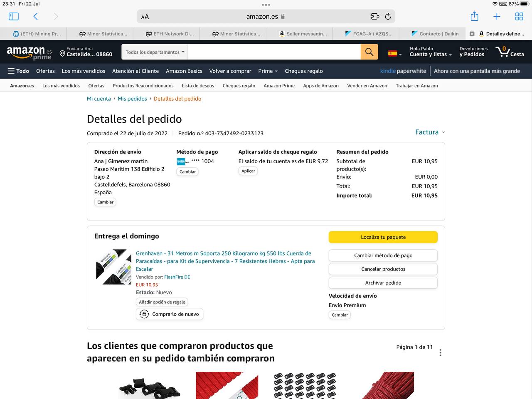Click the three-dot options beside Página 1 de 11

click(440, 352)
